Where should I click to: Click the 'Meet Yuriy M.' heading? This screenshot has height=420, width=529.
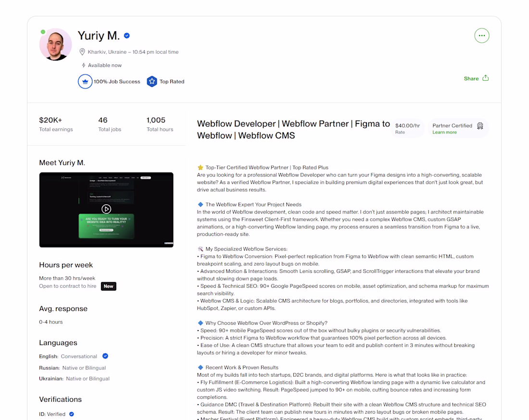point(62,162)
